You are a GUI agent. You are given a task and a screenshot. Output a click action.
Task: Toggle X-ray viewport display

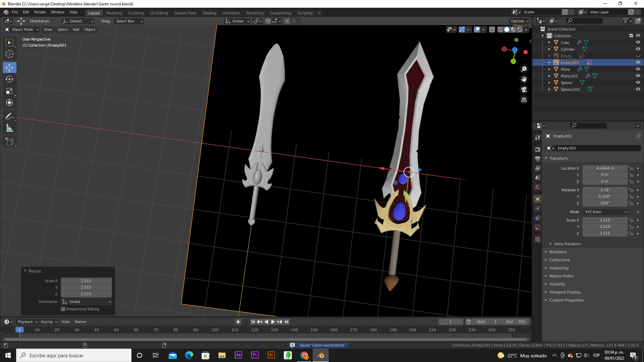coord(492,29)
